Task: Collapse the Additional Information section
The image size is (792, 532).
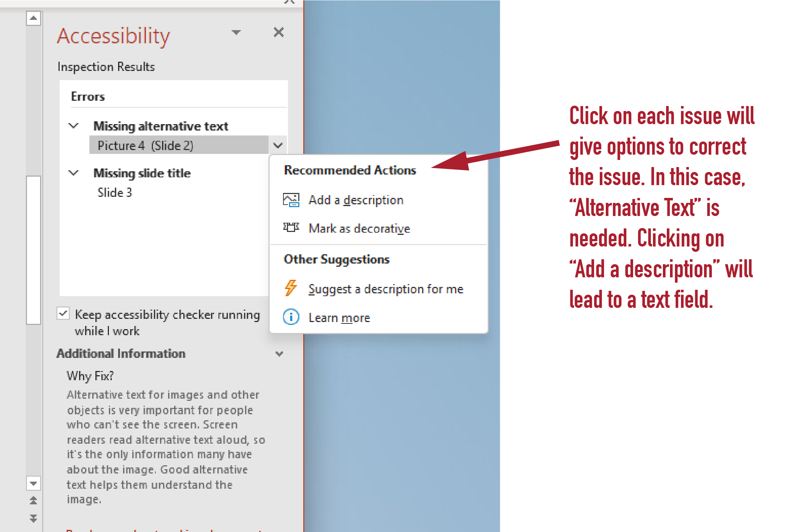Action: [279, 354]
